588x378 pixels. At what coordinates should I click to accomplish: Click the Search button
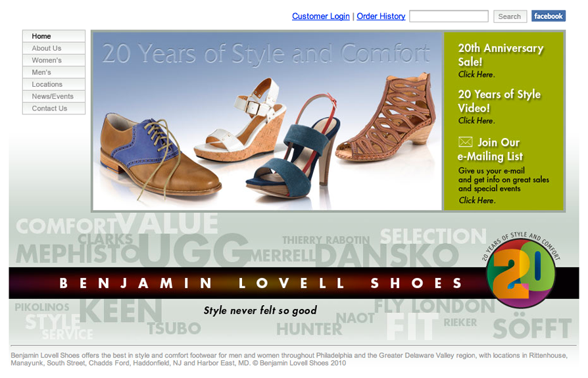[x=510, y=16]
